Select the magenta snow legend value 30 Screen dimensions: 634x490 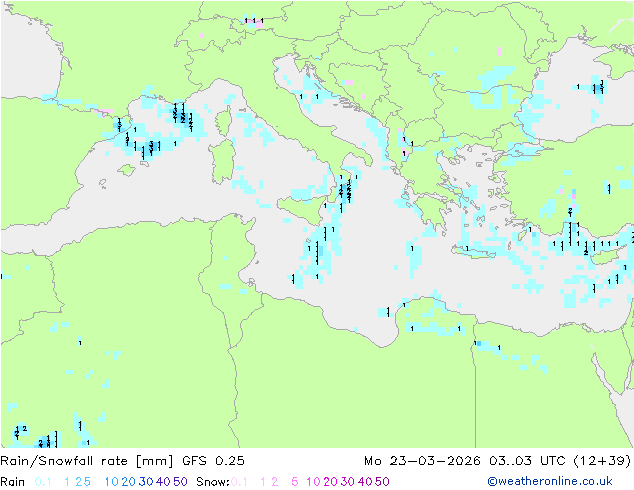click(x=348, y=482)
